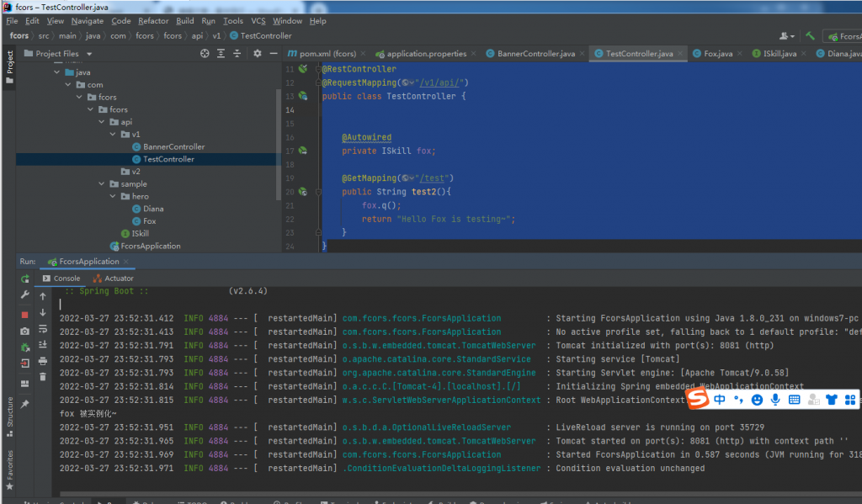
Task: Fold the test2 method at line 20
Action: (318, 192)
